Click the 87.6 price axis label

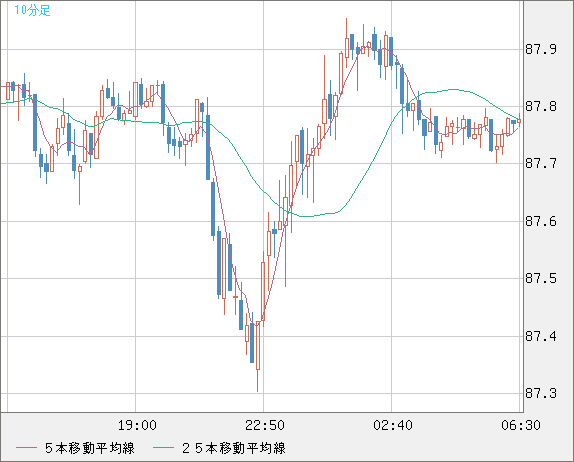pyautogui.click(x=541, y=221)
